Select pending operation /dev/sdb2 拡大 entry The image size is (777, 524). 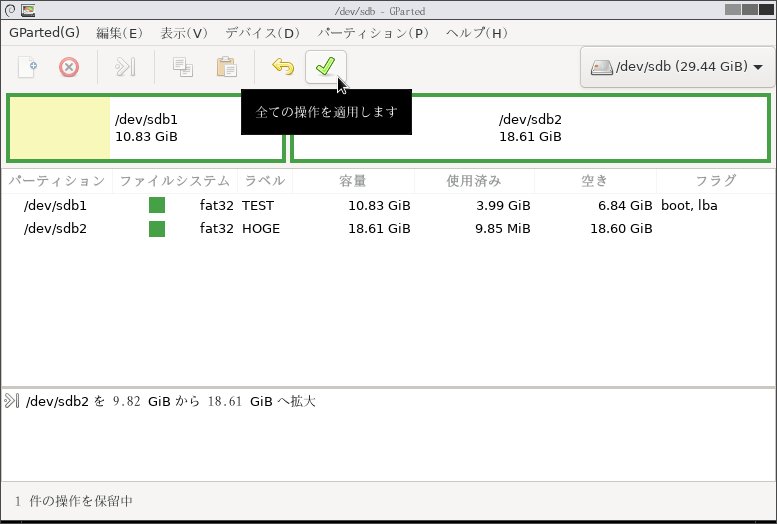pos(170,401)
